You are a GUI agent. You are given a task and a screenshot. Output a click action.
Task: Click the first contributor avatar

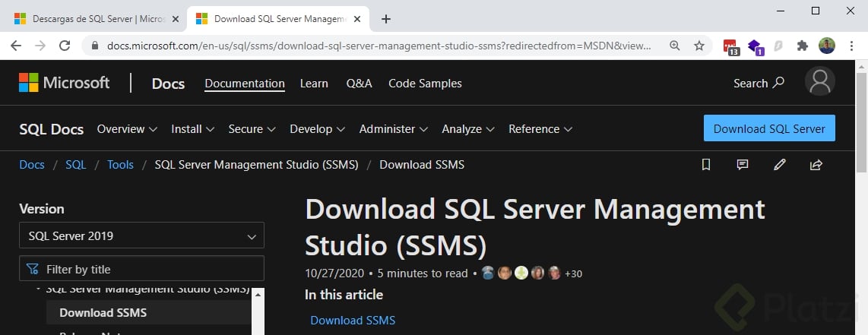[x=488, y=273]
